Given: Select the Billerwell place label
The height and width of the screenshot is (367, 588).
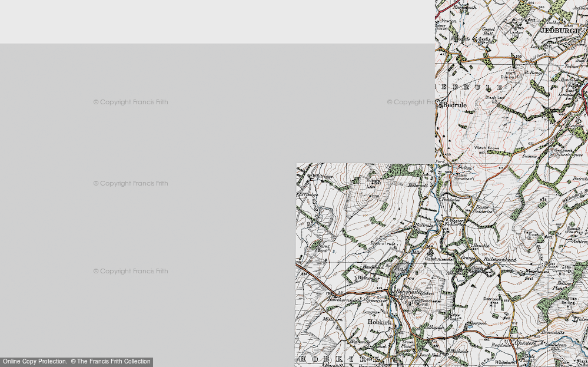Looking at the screenshot, I should [418, 186].
